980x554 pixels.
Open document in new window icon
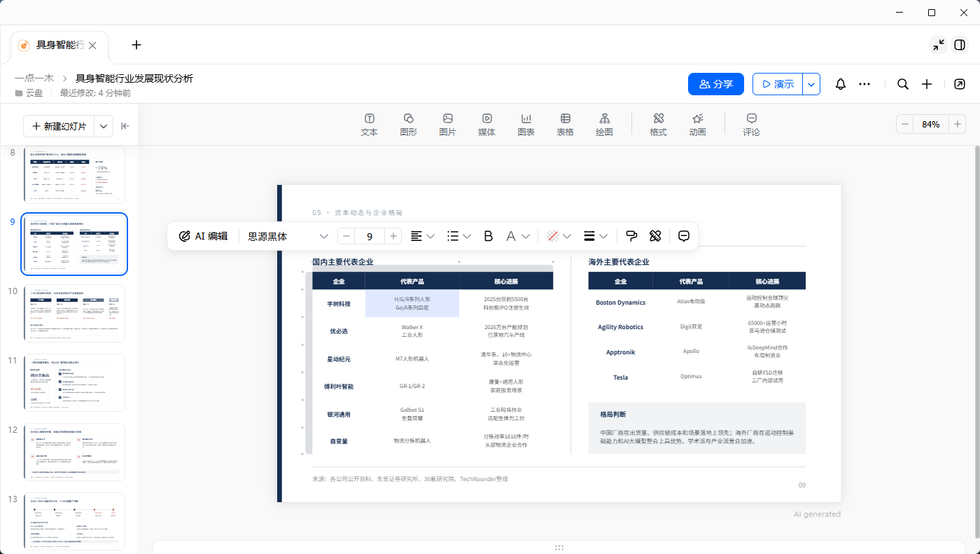click(x=959, y=84)
